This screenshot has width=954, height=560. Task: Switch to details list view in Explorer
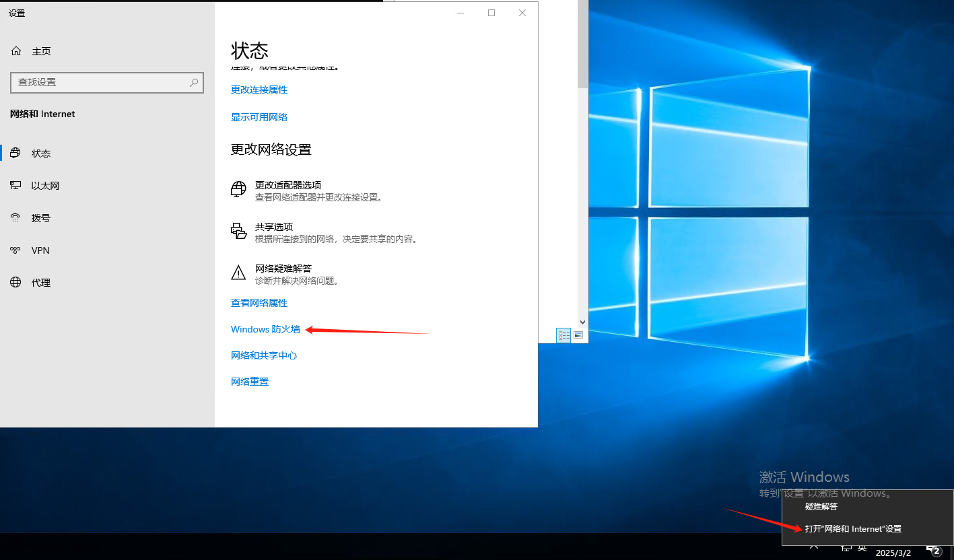[x=564, y=335]
